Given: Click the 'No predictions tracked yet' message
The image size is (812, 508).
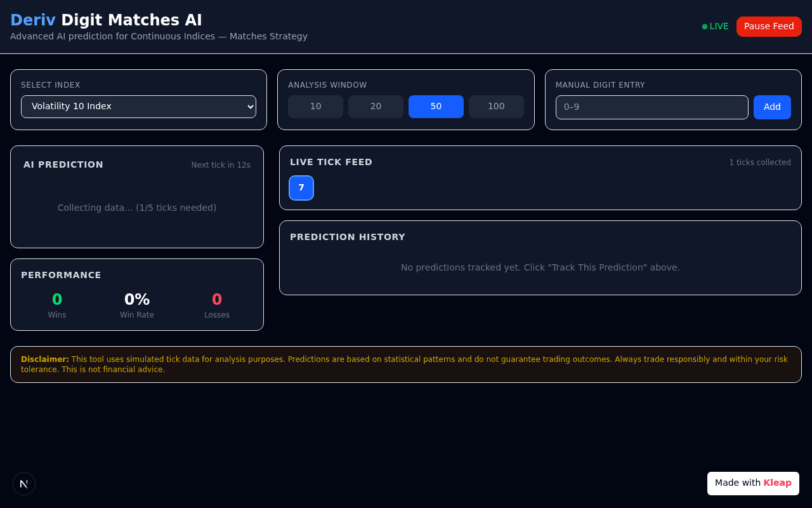Looking at the screenshot, I should (540, 267).
